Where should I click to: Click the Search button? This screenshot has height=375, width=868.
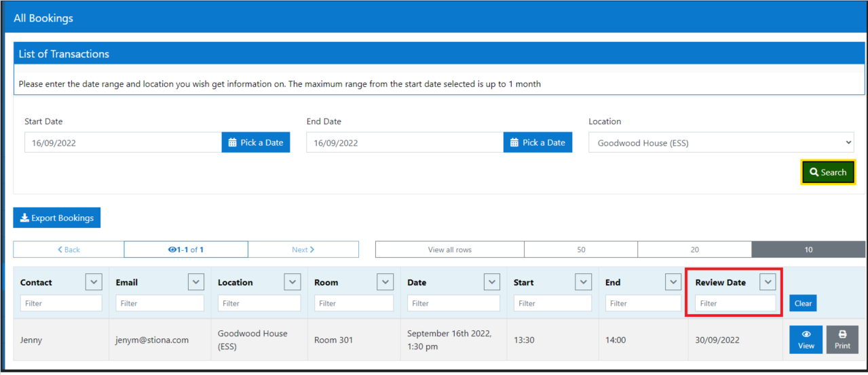tap(828, 172)
